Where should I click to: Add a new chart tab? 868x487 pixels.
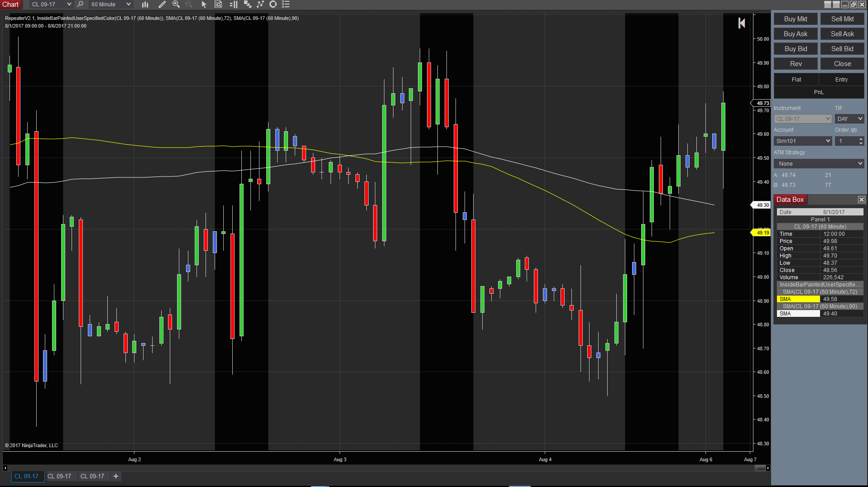click(116, 476)
